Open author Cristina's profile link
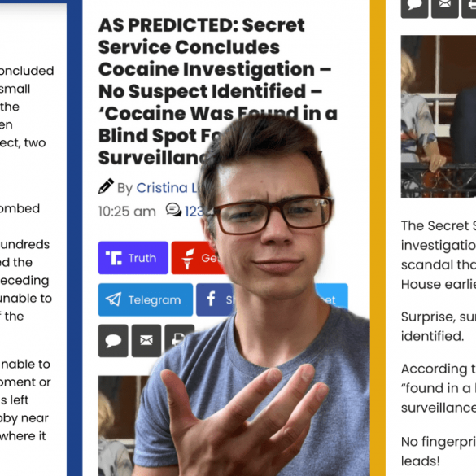This screenshot has height=476, width=476. coord(168,188)
